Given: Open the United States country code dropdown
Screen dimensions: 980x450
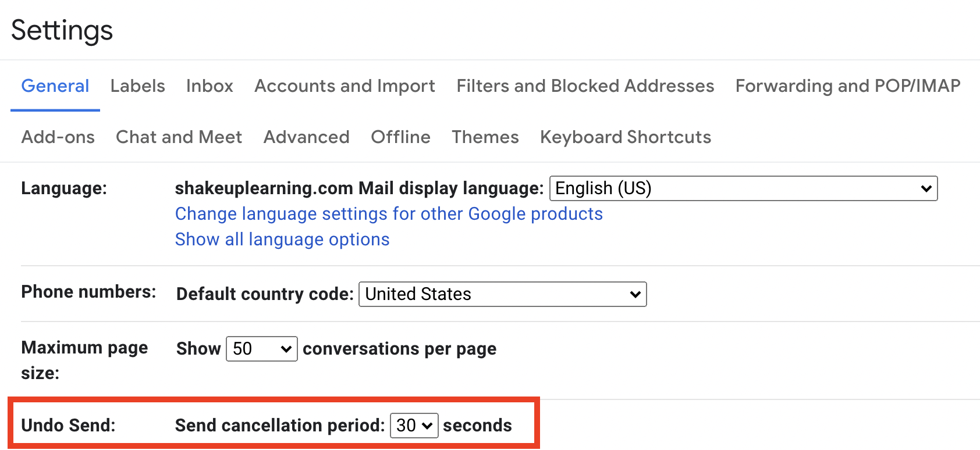Looking at the screenshot, I should click(503, 294).
